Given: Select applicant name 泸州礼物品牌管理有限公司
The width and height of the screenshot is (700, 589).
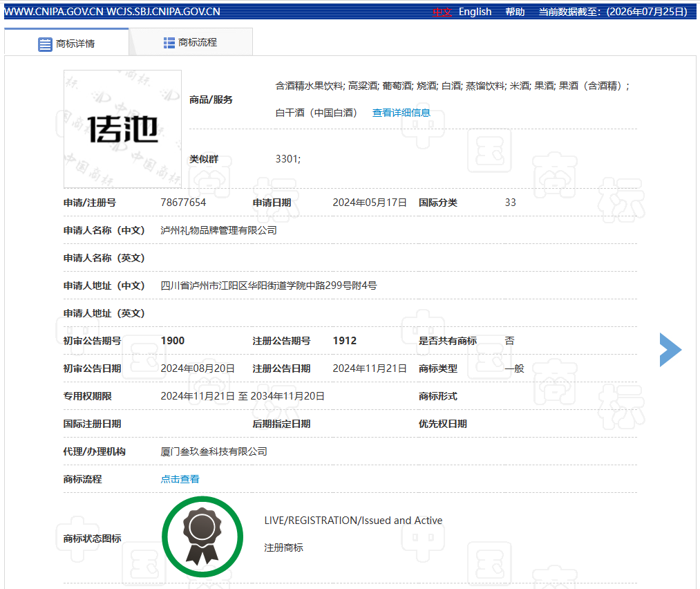Looking at the screenshot, I should pyautogui.click(x=219, y=230).
